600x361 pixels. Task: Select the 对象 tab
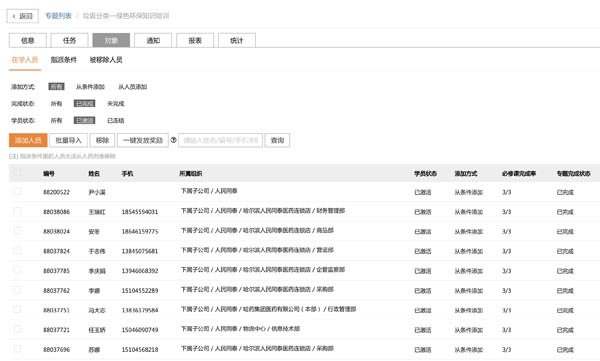tap(111, 41)
